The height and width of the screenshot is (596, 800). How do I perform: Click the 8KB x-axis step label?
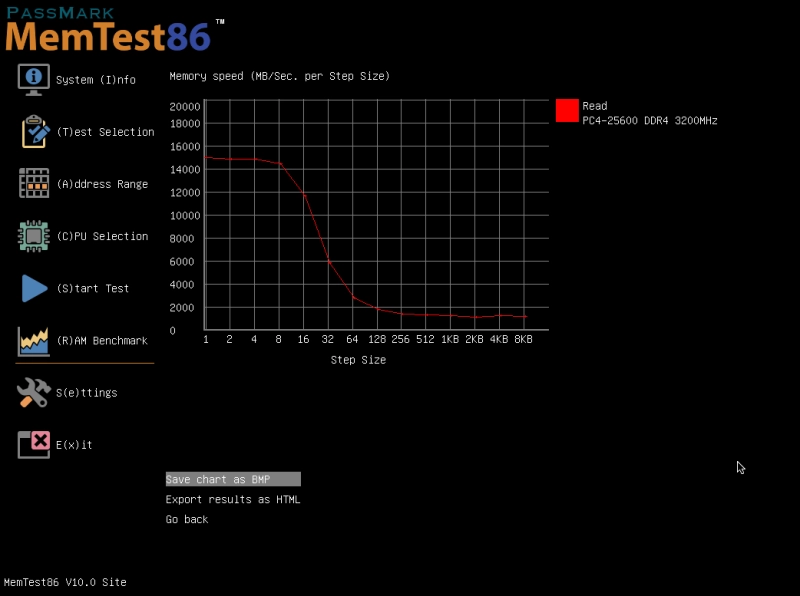coord(523,339)
